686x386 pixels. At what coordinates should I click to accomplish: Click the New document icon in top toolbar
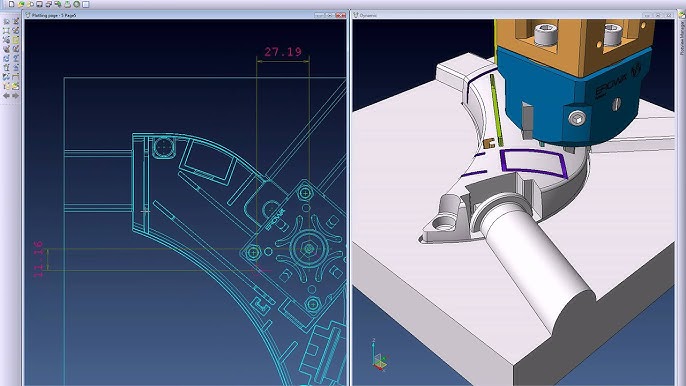point(11,4)
